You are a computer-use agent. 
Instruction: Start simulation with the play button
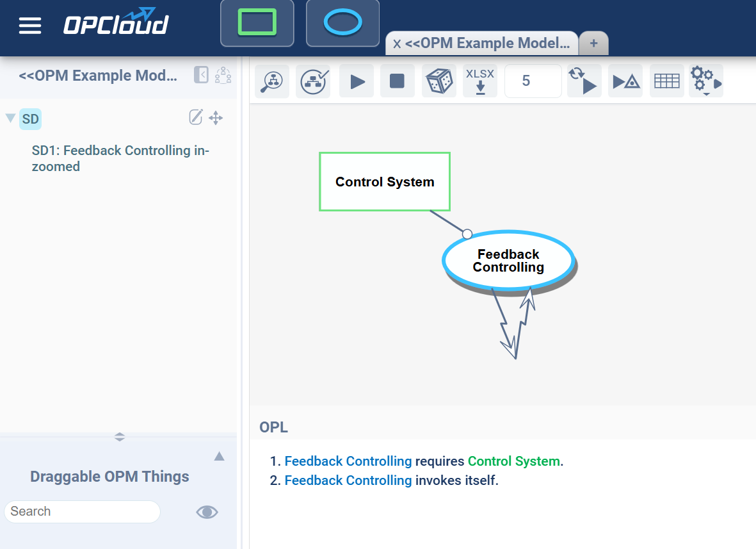click(x=357, y=81)
